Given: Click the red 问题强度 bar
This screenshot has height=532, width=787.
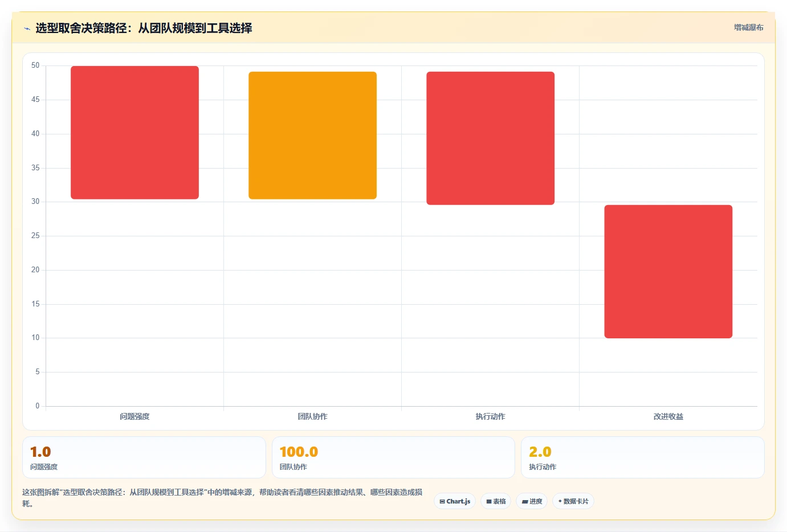Looking at the screenshot, I should [134, 133].
